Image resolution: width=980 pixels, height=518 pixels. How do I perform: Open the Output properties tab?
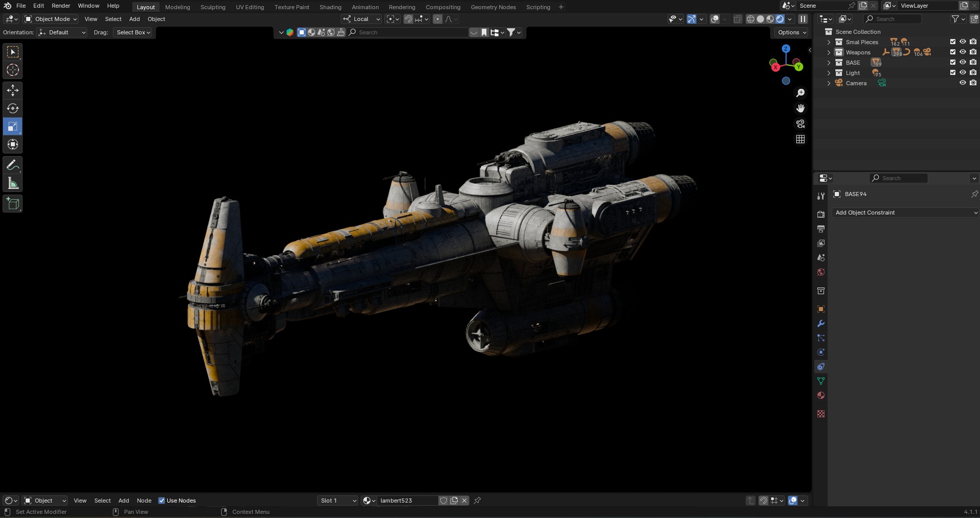coord(821,228)
